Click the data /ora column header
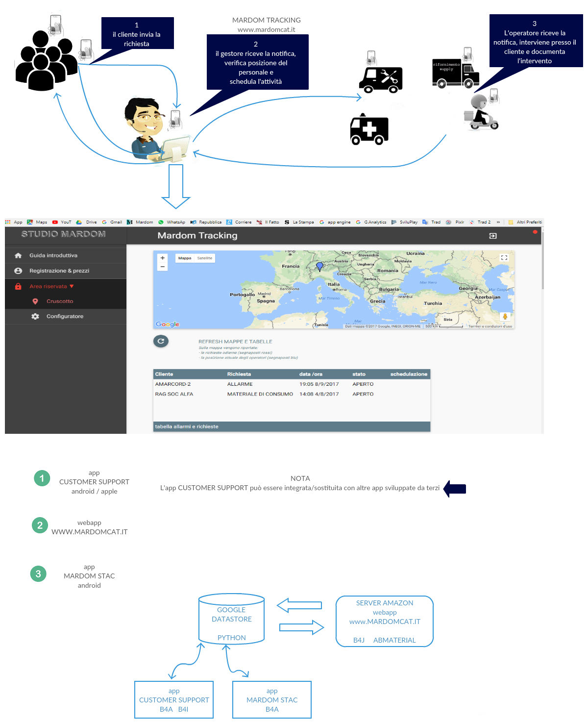Viewport: 588px width, 723px height. coord(311,374)
